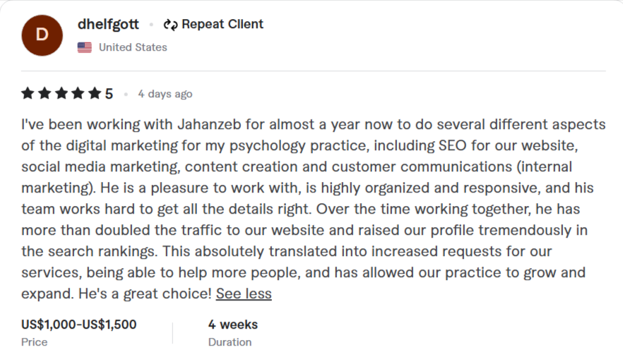Click the Repeat Client arrows icon

170,25
